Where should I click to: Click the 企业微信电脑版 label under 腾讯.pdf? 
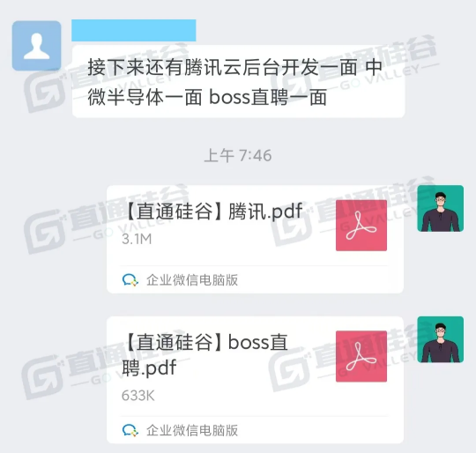click(x=192, y=279)
